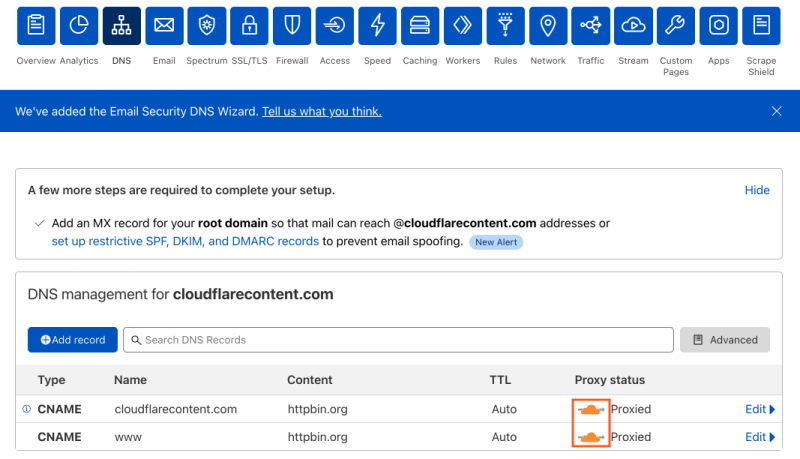Click the Proxy status column header
This screenshot has width=800, height=459.
click(x=610, y=380)
